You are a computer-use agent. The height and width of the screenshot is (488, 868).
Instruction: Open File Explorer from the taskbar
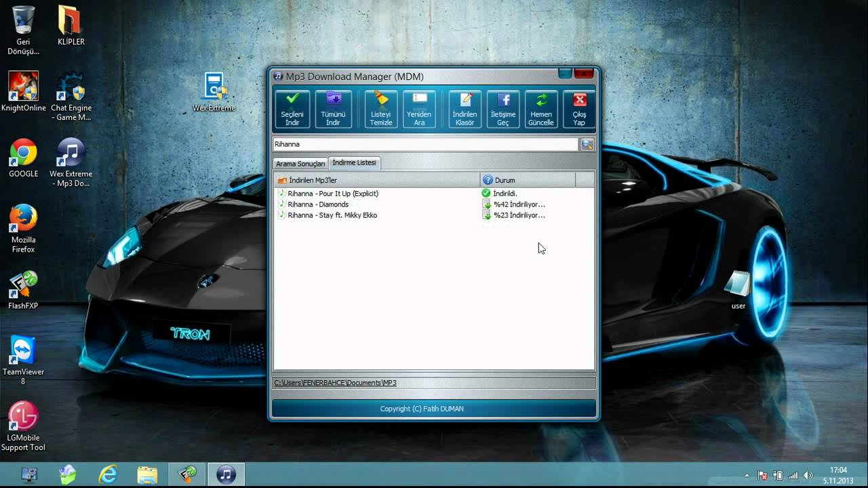tap(147, 474)
